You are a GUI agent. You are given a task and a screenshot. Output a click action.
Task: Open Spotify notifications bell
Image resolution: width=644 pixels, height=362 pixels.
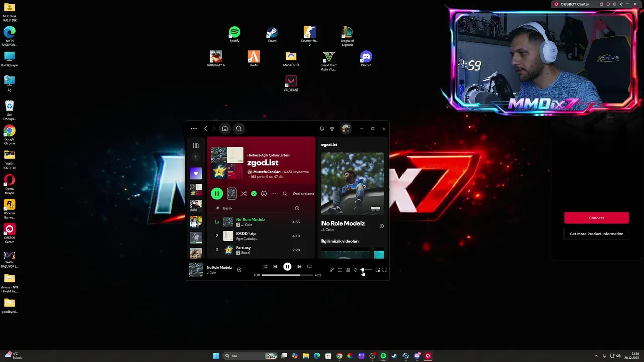coord(322,129)
